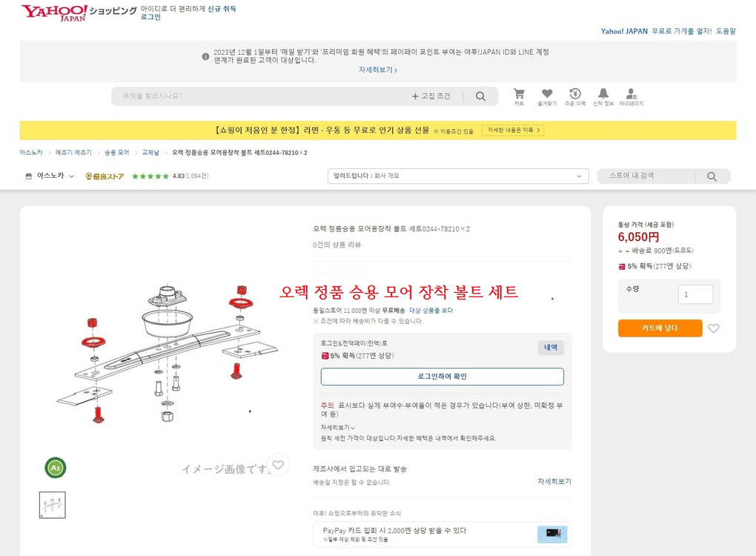The image size is (756, 556).
Task: Click the 로그인 link at top
Action: (x=150, y=17)
